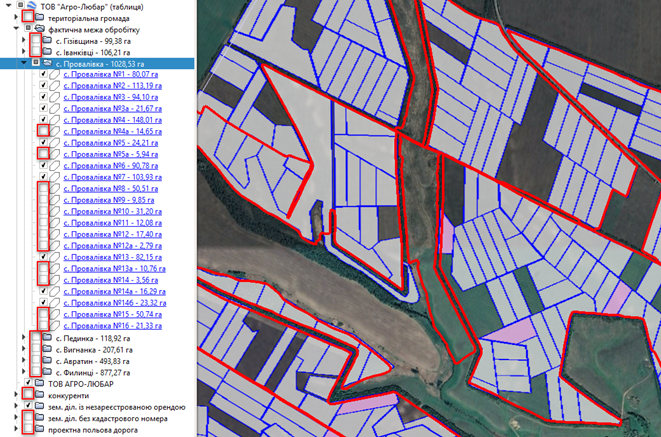Expand the с. Авратин folder
661x437 pixels.
click(x=24, y=361)
